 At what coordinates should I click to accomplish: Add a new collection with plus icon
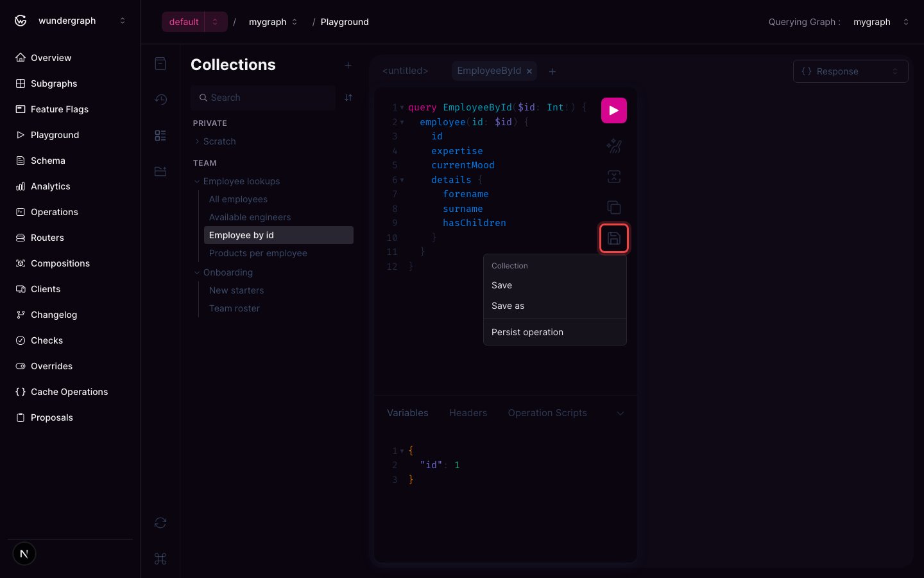[348, 65]
